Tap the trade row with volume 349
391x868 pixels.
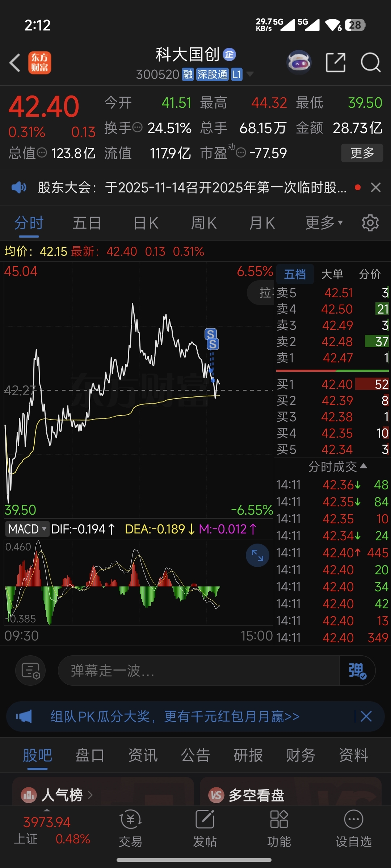pos(332,638)
